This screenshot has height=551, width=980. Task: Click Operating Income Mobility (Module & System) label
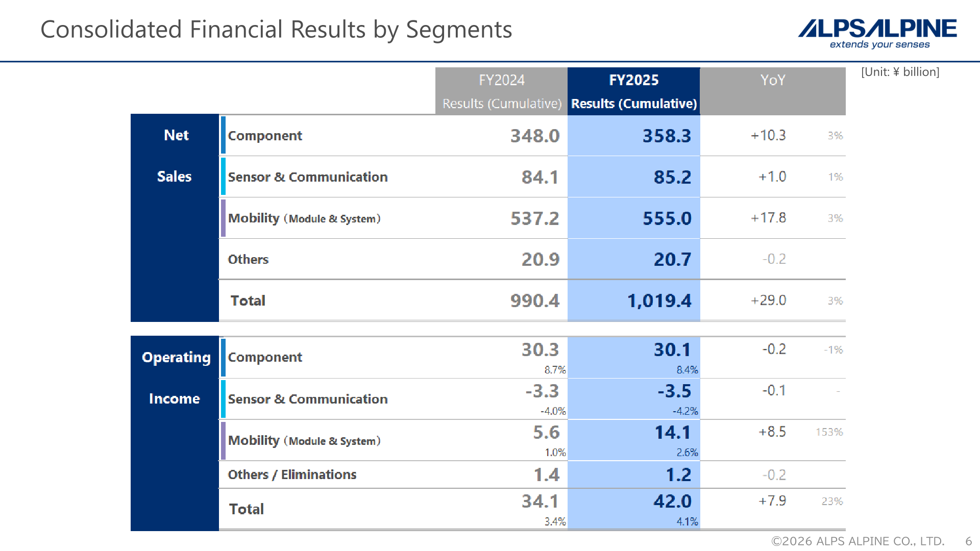click(304, 440)
